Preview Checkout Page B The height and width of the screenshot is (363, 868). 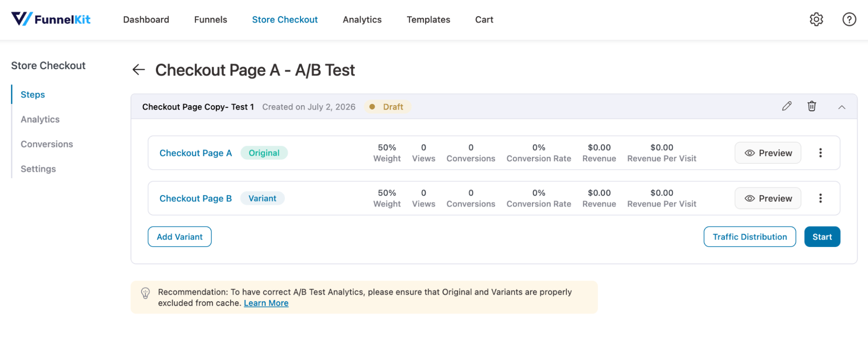tap(768, 198)
